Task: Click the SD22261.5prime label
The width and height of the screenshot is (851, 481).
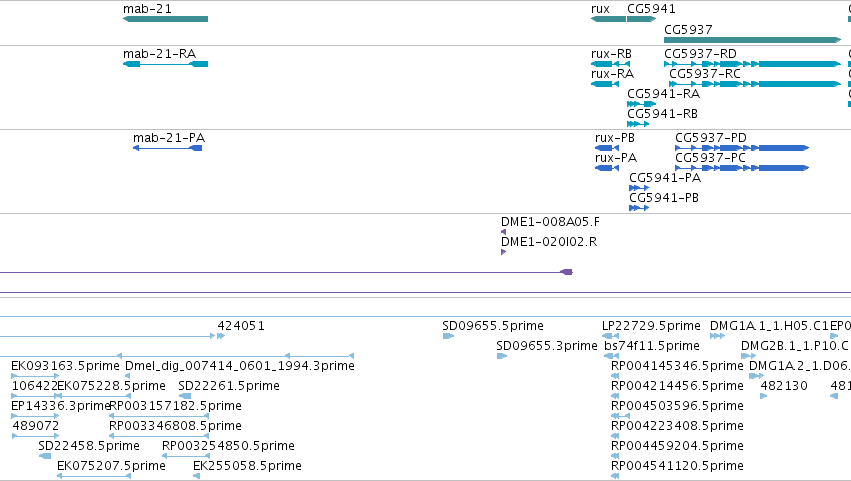Action: (x=229, y=386)
